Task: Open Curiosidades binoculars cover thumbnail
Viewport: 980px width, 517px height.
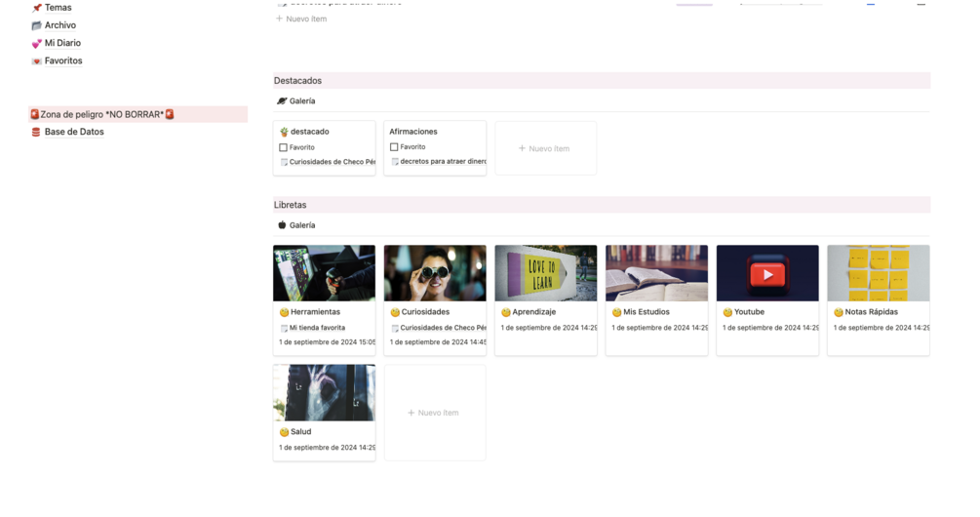Action: tap(435, 273)
